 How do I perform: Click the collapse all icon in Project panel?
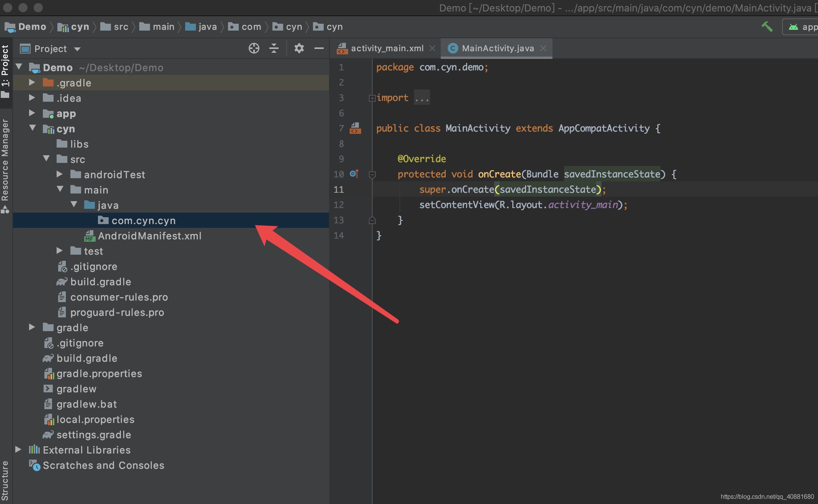(274, 48)
